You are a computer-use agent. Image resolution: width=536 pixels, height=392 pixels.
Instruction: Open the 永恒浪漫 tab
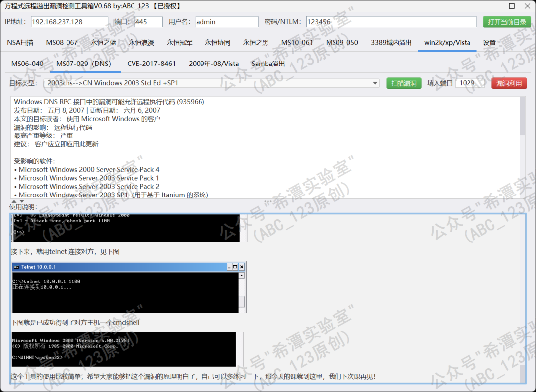point(141,43)
